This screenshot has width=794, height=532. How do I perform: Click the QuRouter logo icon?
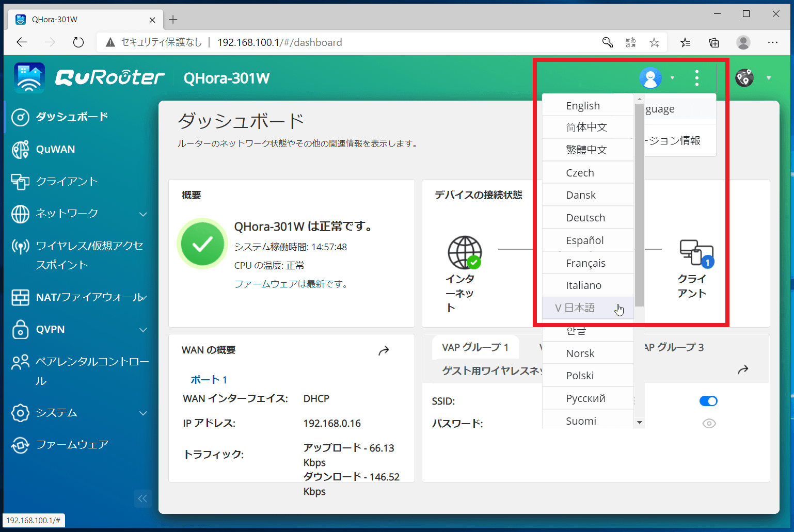point(29,77)
